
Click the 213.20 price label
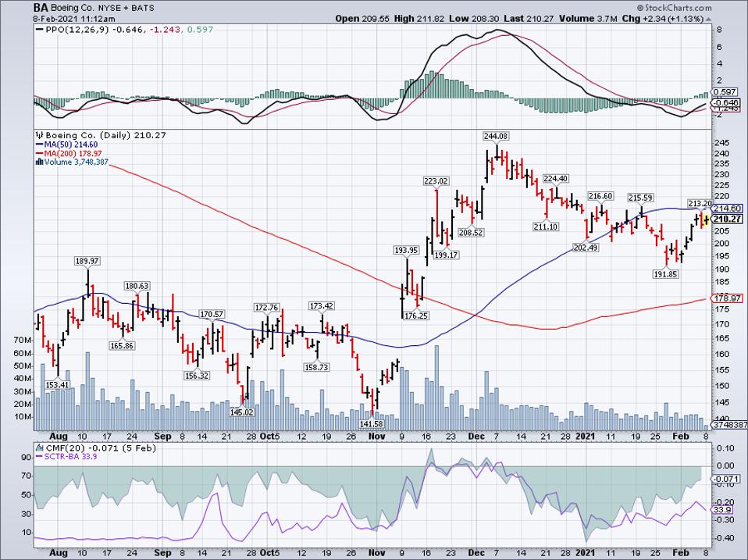[x=700, y=203]
